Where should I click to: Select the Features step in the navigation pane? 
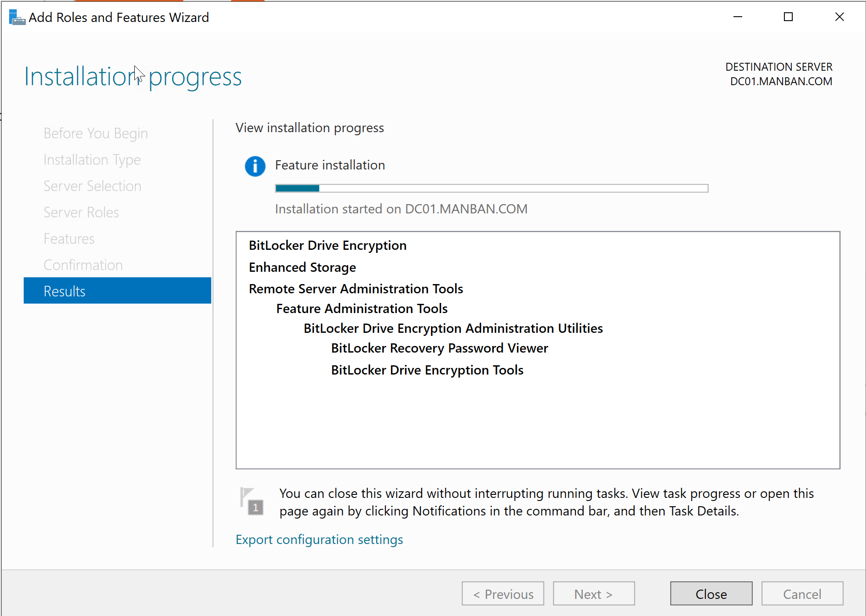coord(68,238)
